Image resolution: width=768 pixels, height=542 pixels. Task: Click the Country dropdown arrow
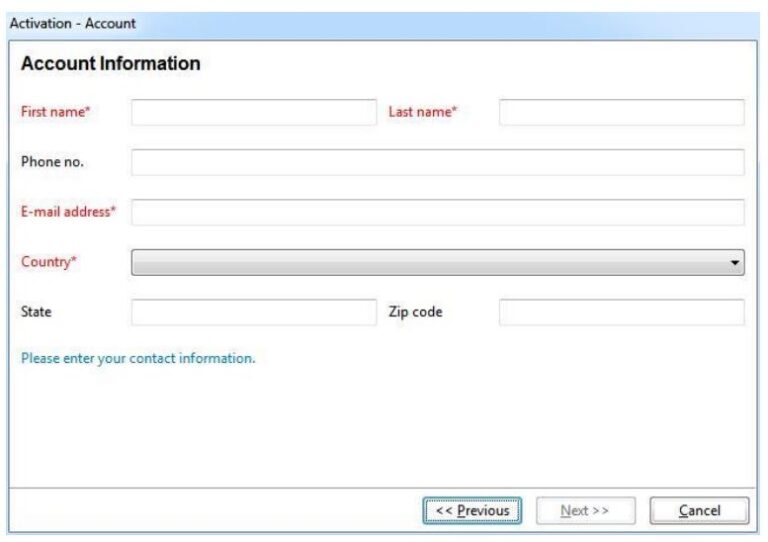(735, 263)
